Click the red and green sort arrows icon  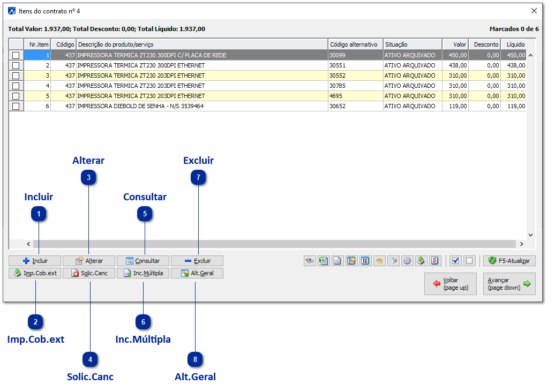pos(365,261)
